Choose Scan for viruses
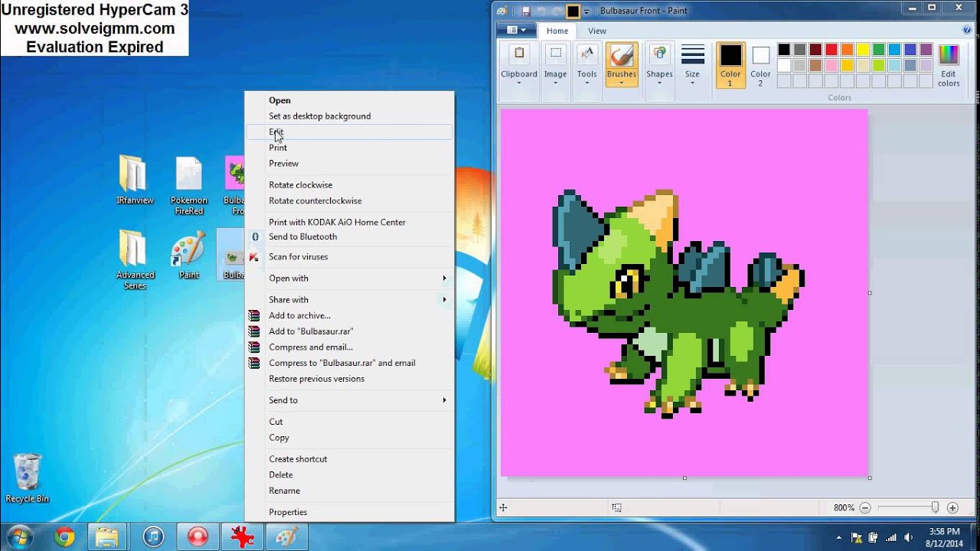Viewport: 980px width, 551px height. (349, 257)
